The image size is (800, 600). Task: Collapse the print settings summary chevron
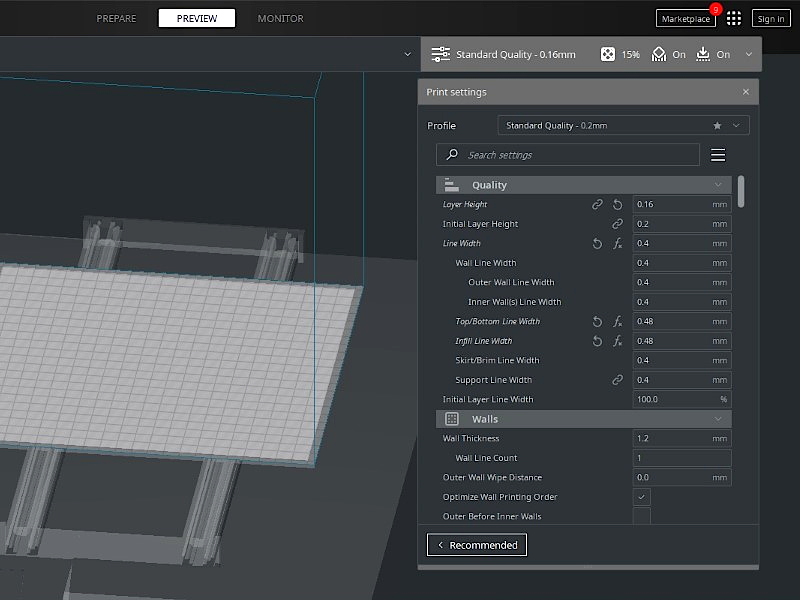[748, 54]
